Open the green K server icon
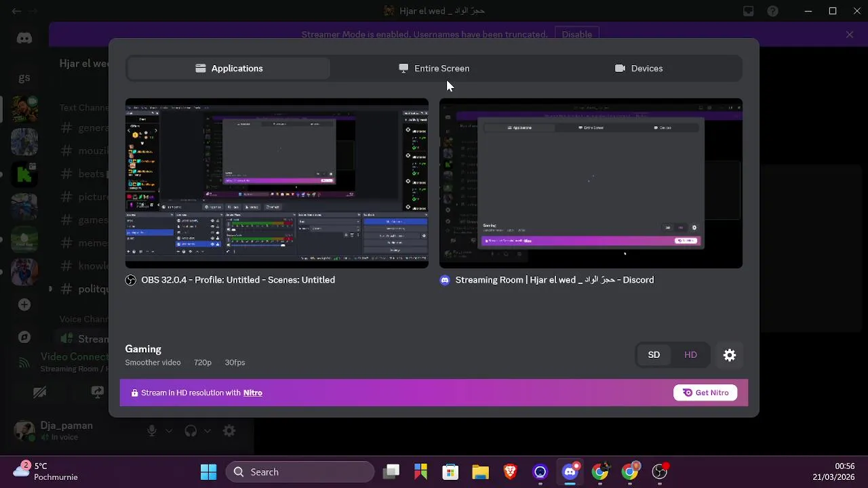Viewport: 868px width, 488px height. [x=24, y=175]
